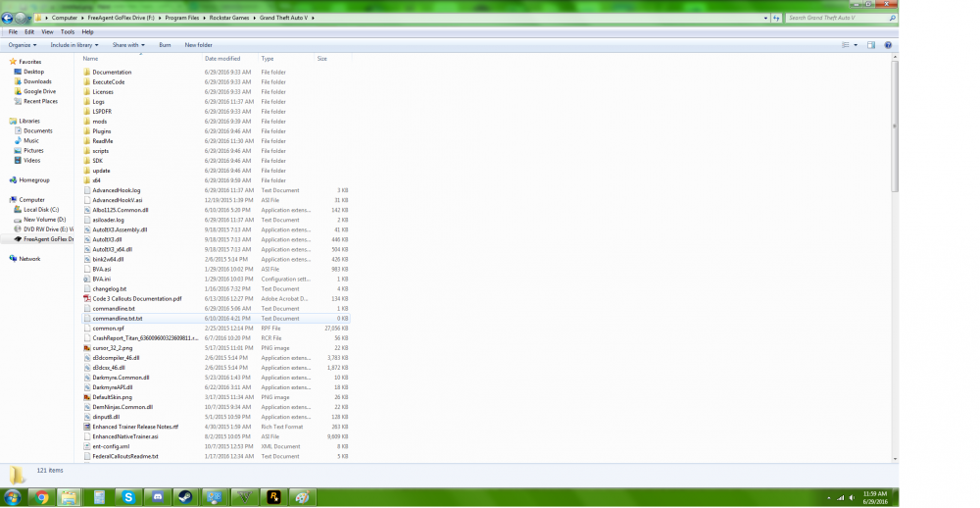Select the cursor_32_2.png image icon
Viewport: 980px width, 508px height.
tap(87, 348)
